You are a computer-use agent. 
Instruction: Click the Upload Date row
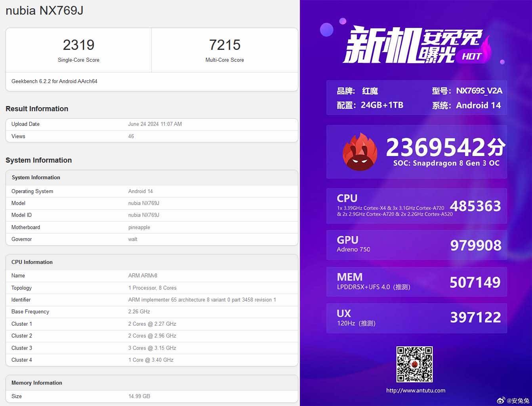coord(152,124)
